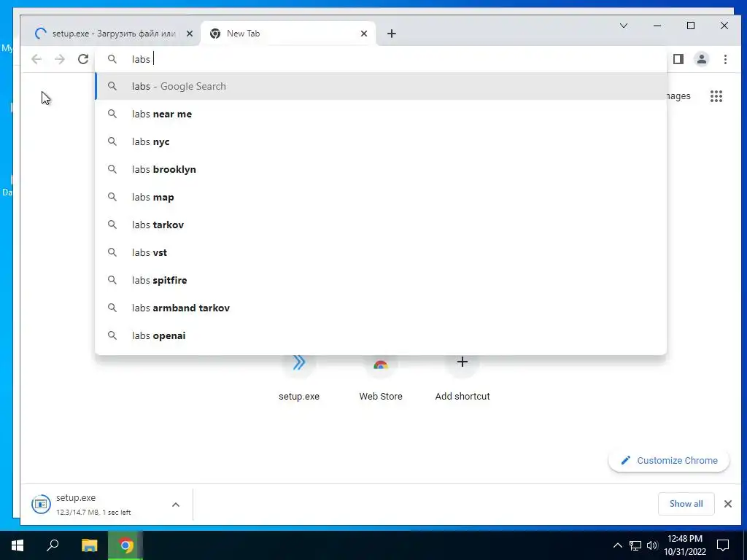
Task: Open the taskbar search icon
Action: tap(53, 545)
